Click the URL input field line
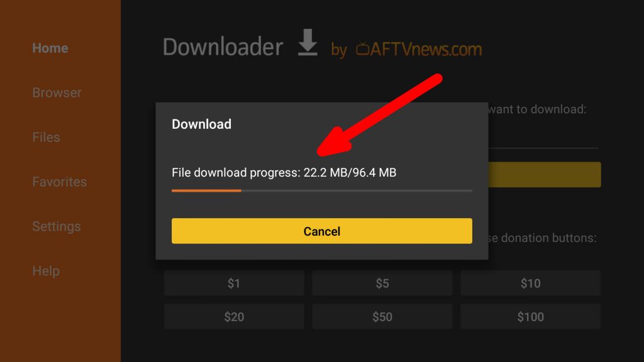The image size is (644, 362). pyautogui.click(x=543, y=148)
